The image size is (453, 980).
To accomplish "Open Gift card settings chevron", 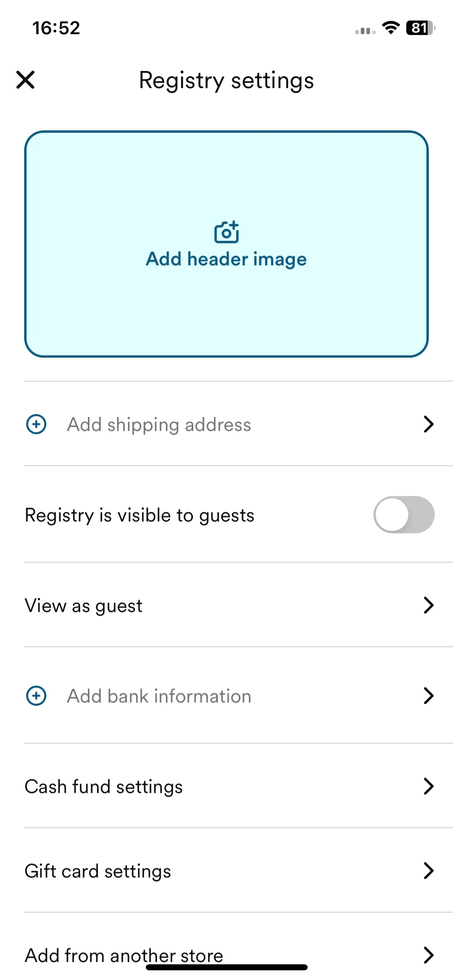I will click(x=429, y=871).
